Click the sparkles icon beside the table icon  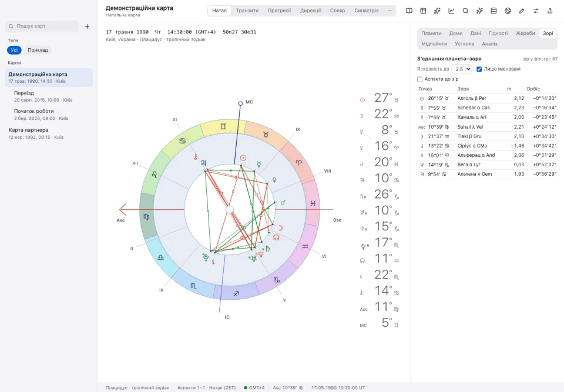pos(437,11)
